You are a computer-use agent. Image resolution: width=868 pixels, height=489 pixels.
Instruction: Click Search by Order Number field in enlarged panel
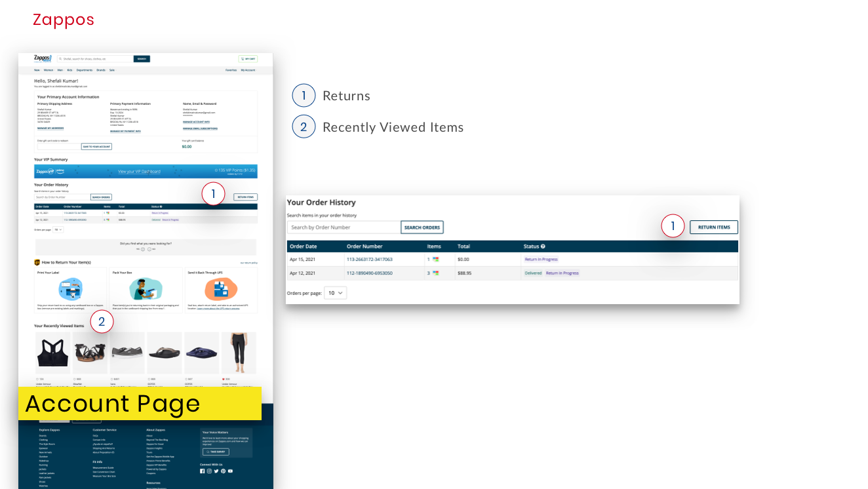[344, 227]
